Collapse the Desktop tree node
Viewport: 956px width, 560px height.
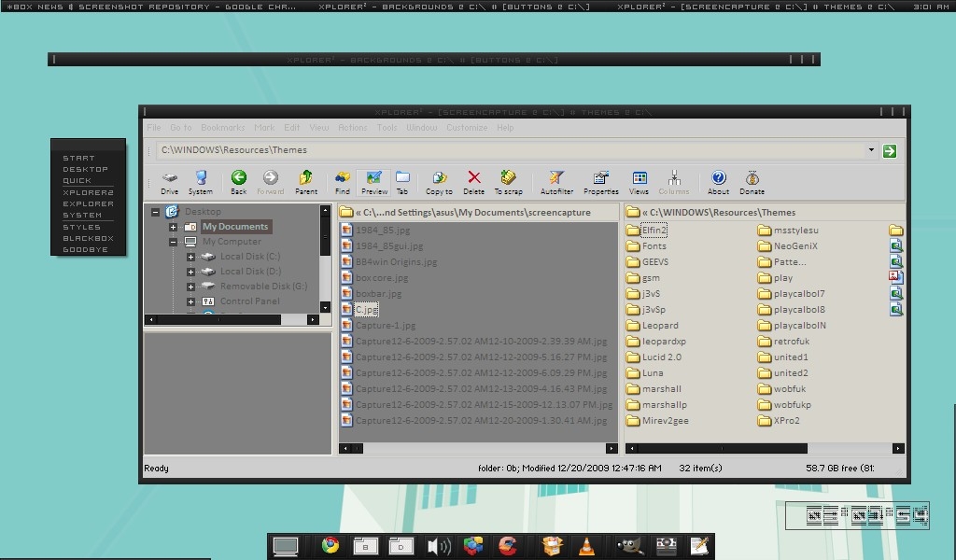tap(156, 212)
